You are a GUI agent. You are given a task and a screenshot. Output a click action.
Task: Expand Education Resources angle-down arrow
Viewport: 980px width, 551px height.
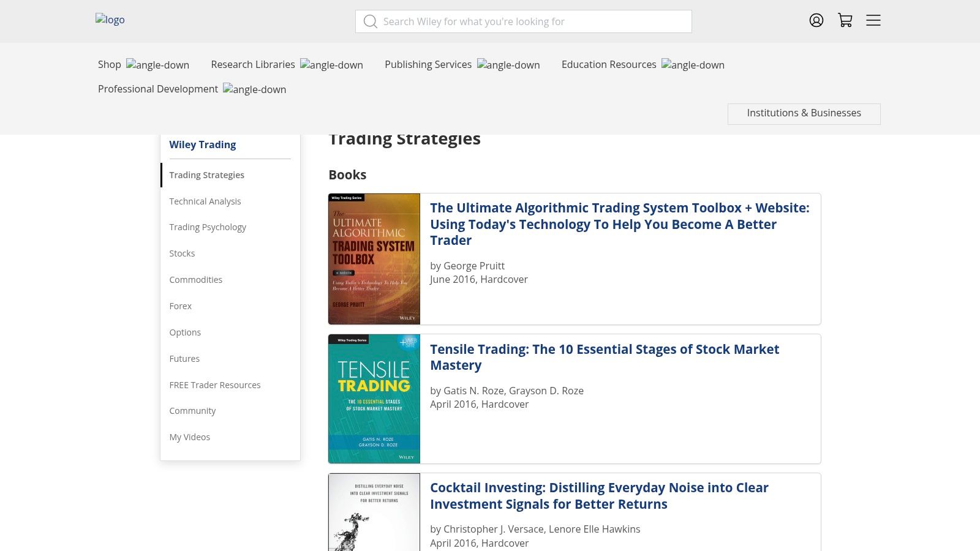click(x=693, y=65)
